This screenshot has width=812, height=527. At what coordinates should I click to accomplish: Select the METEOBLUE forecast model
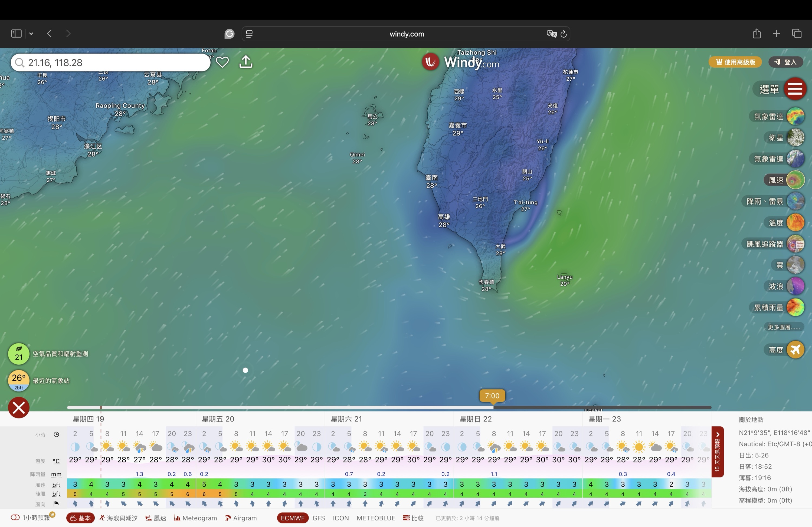tap(376, 518)
